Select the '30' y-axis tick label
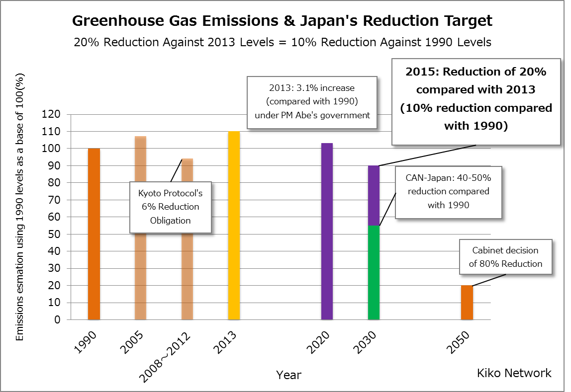571x392 pixels. point(54,268)
